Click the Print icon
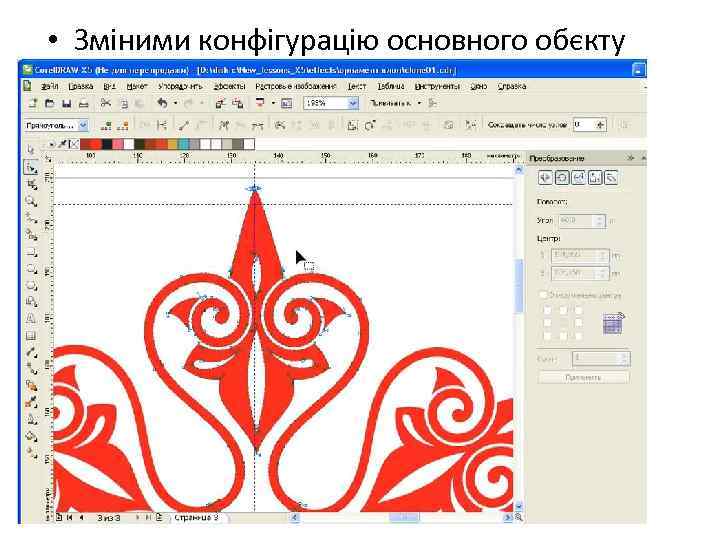The width and height of the screenshot is (720, 540). click(x=84, y=103)
